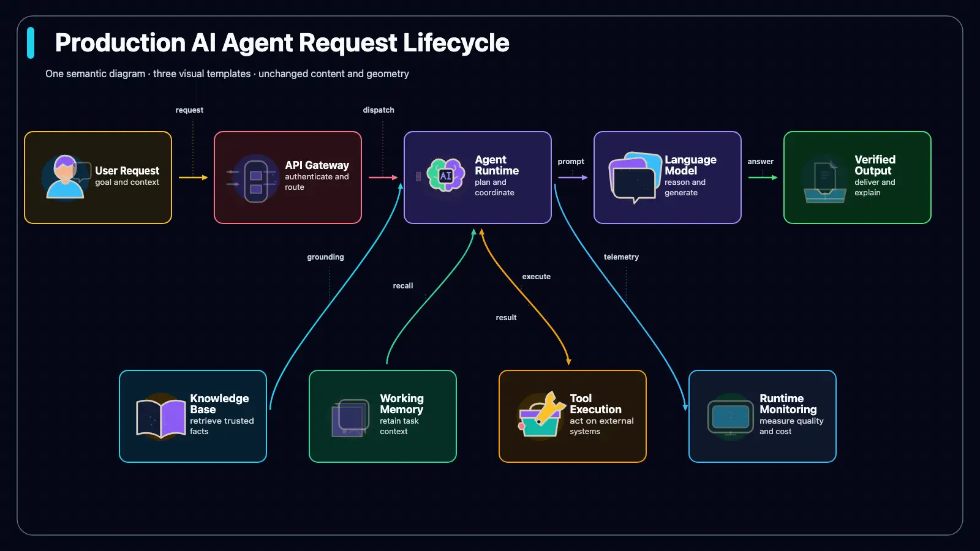Click the User Request person avatar icon
The image size is (980, 551).
66,178
